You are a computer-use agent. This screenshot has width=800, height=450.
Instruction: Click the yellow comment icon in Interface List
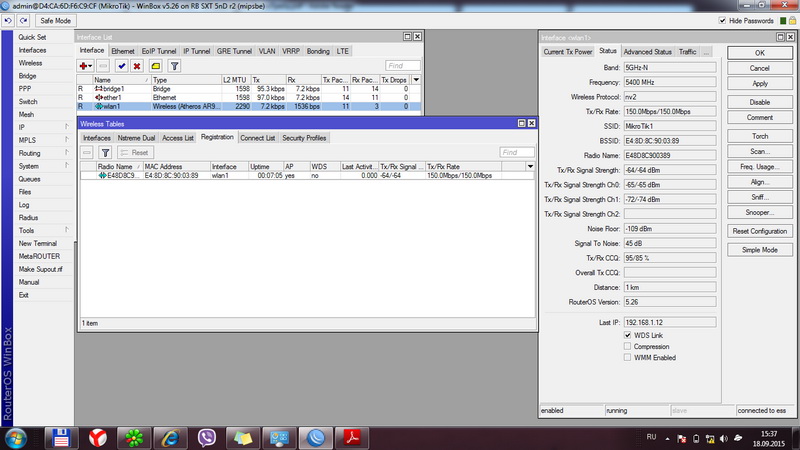156,66
